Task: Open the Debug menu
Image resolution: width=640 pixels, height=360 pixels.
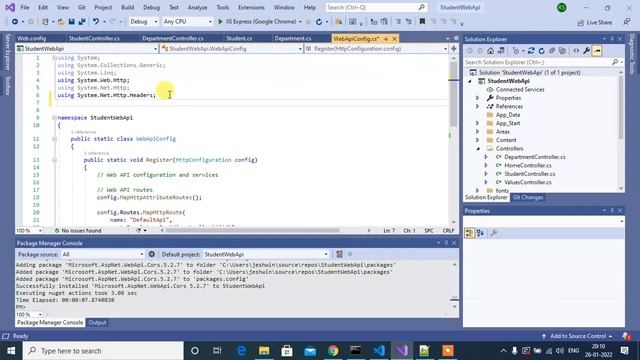Action: pyautogui.click(x=151, y=7)
